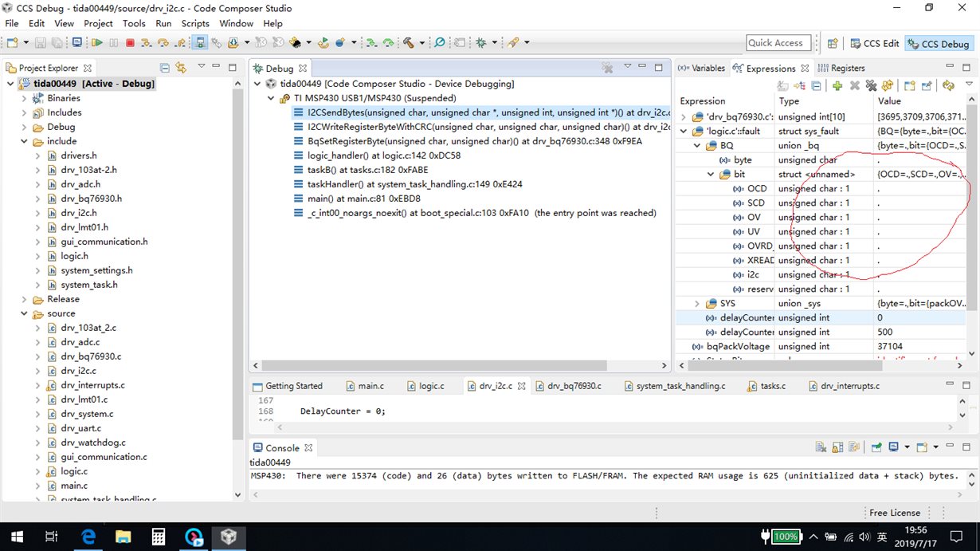Toggle the instruction stepping mode button
Screen dimensions: 980x551
(x=200, y=42)
